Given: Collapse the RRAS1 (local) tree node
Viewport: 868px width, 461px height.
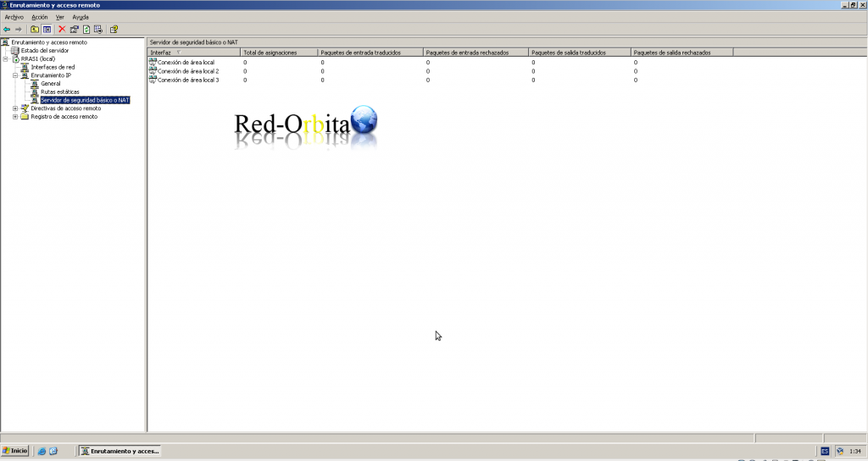Looking at the screenshot, I should click(x=6, y=58).
